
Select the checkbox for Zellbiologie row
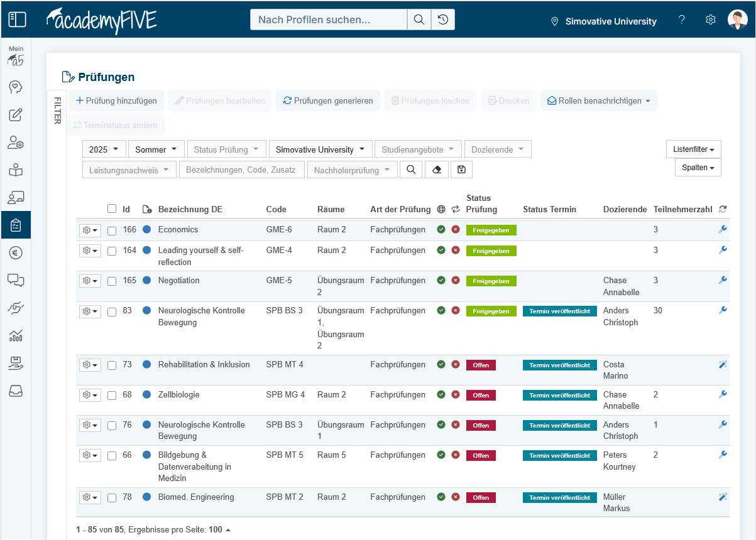coord(112,396)
